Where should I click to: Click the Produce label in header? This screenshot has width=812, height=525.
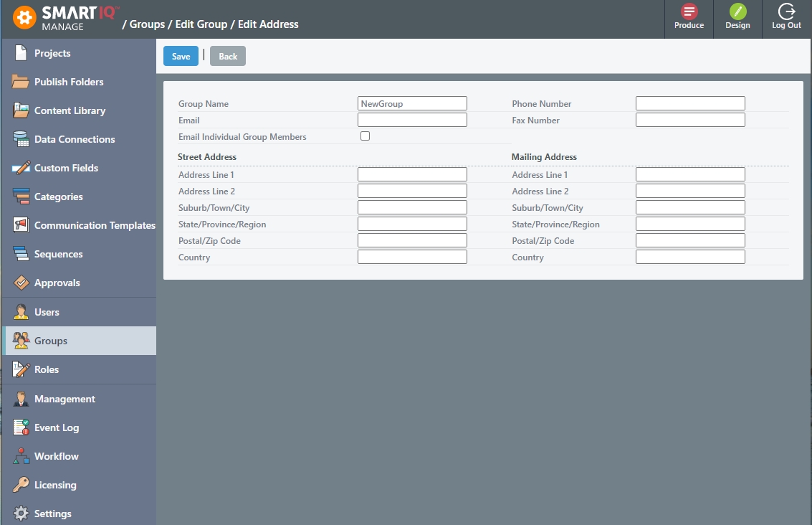[x=689, y=25]
